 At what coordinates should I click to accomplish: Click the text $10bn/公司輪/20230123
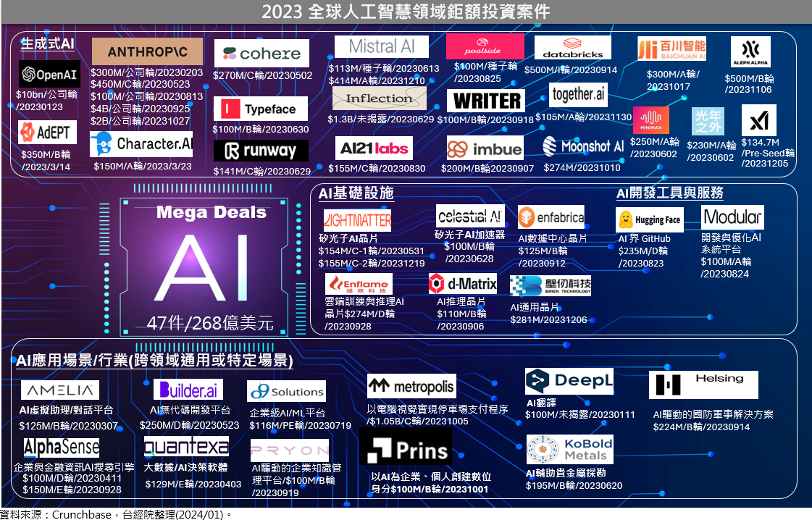(x=46, y=101)
